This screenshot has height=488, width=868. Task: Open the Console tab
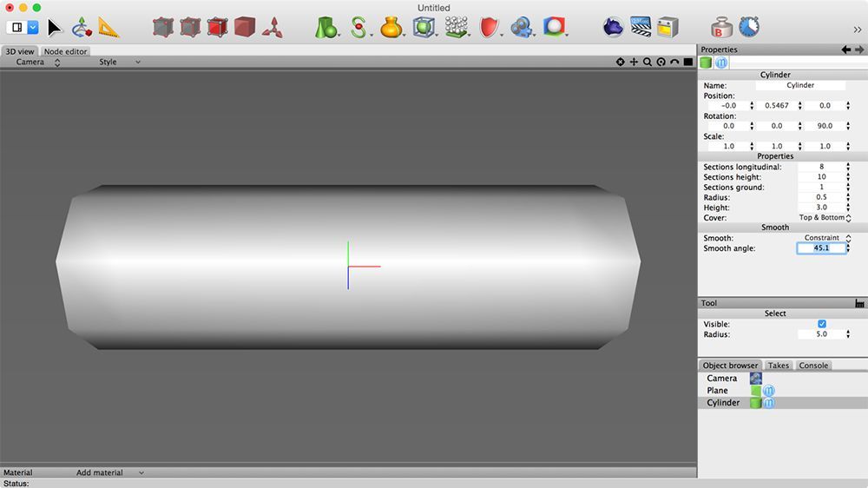pyautogui.click(x=813, y=366)
